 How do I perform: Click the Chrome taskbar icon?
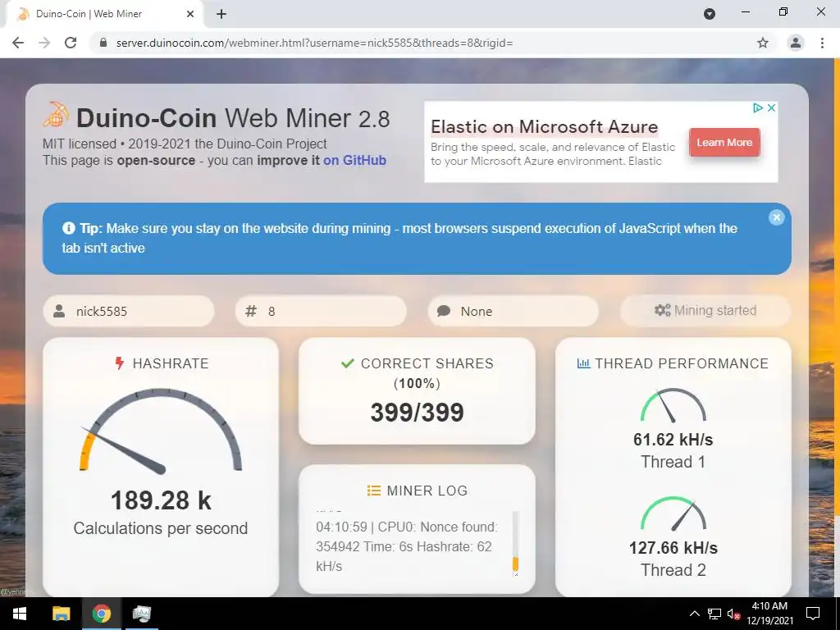101,614
